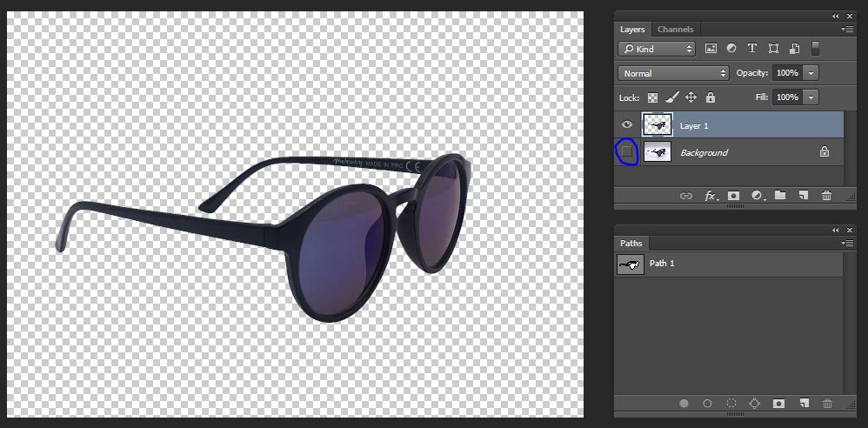Click Stroke path with brush icon
The image size is (868, 428).
(x=707, y=404)
